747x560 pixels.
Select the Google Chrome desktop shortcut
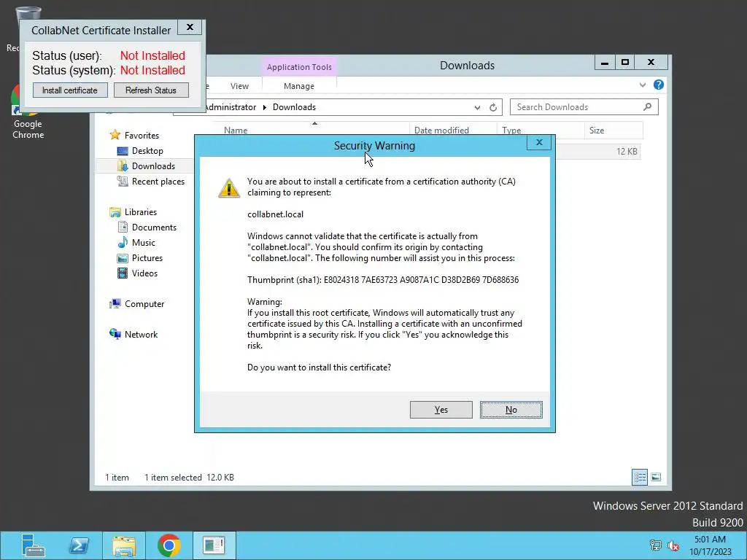(x=28, y=114)
